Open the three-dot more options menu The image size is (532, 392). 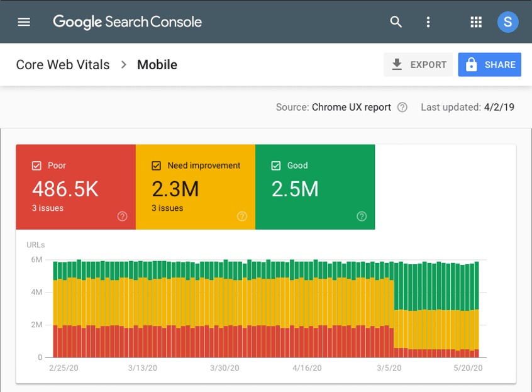428,22
